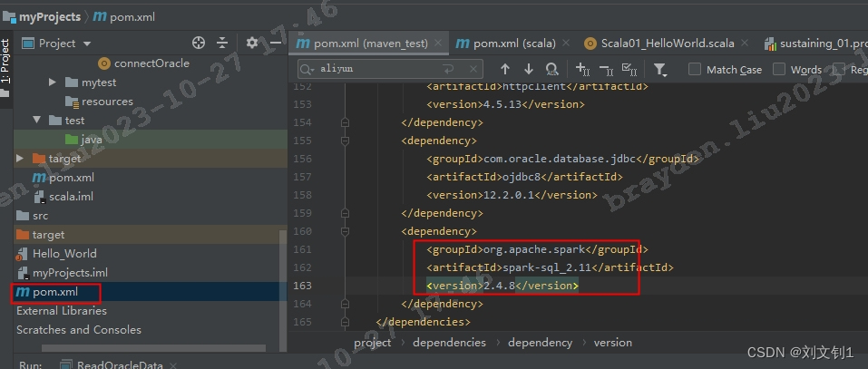Jump to next search occurrence
868x369 pixels.
(x=529, y=69)
